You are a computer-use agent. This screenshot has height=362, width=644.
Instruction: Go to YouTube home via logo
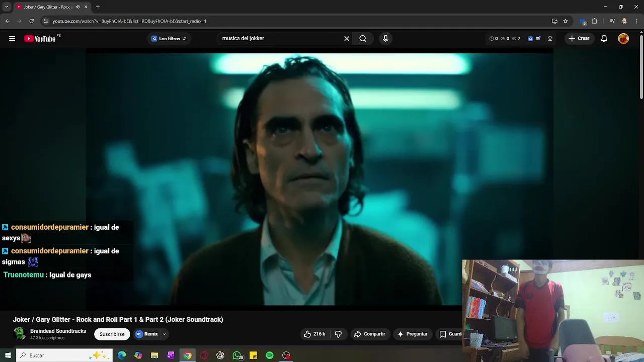(40, 39)
